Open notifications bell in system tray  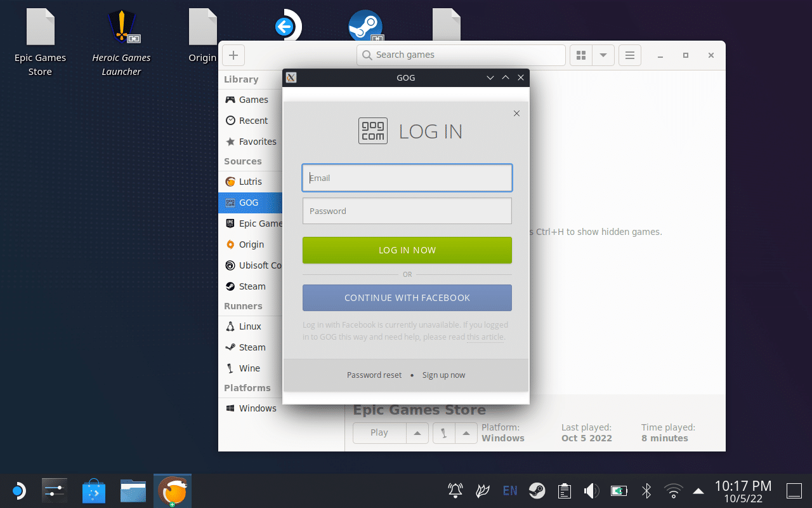point(455,490)
